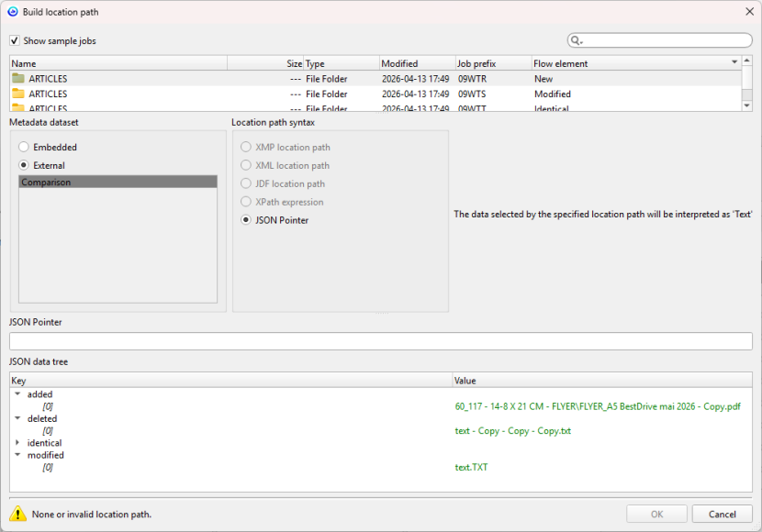Click the Modified ARTICLES folder icon
This screenshot has height=532, width=762.
click(18, 94)
